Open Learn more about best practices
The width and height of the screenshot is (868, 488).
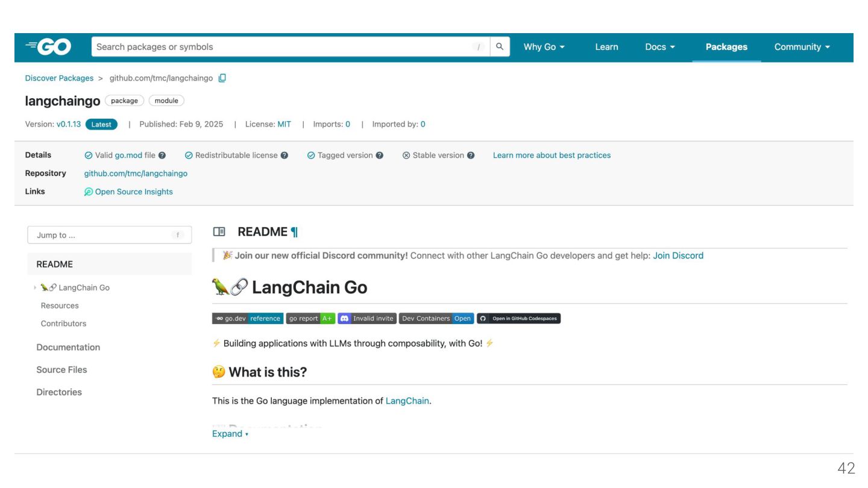(552, 155)
